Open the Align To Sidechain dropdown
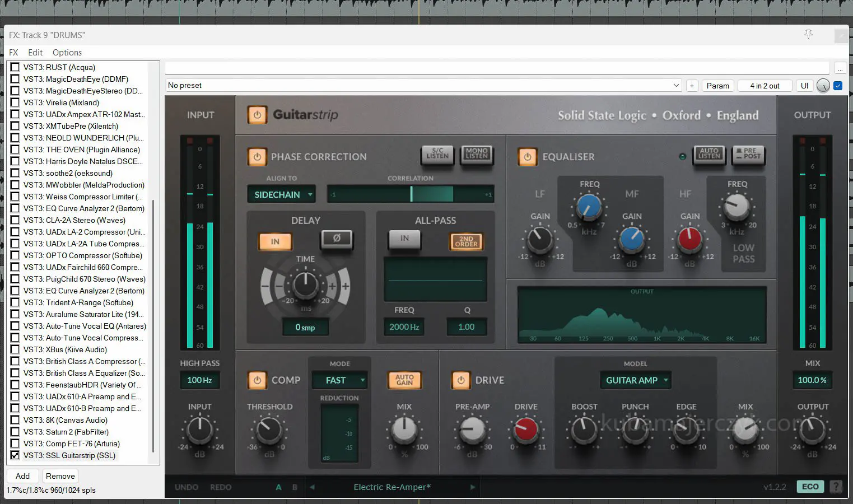853x504 pixels. click(281, 195)
